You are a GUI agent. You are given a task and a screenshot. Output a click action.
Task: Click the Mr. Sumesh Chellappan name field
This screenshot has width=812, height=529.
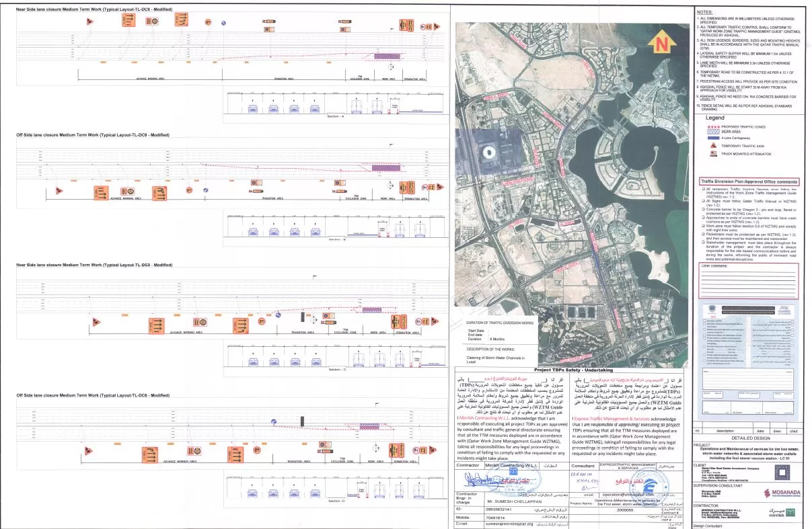pos(513,501)
